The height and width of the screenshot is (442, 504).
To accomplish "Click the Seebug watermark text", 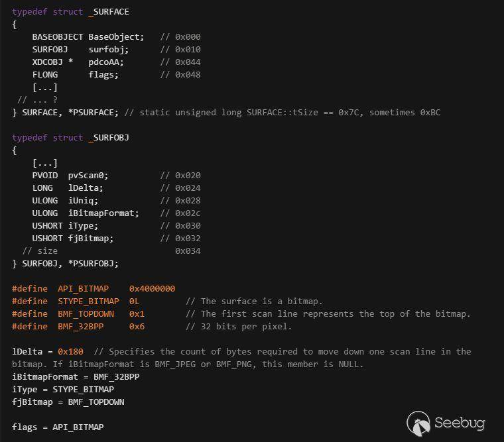I will click(x=460, y=423).
